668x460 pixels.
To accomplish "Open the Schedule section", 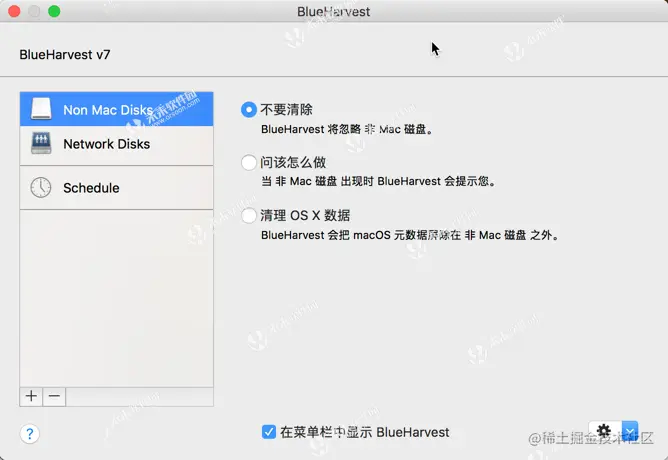I will [x=116, y=188].
